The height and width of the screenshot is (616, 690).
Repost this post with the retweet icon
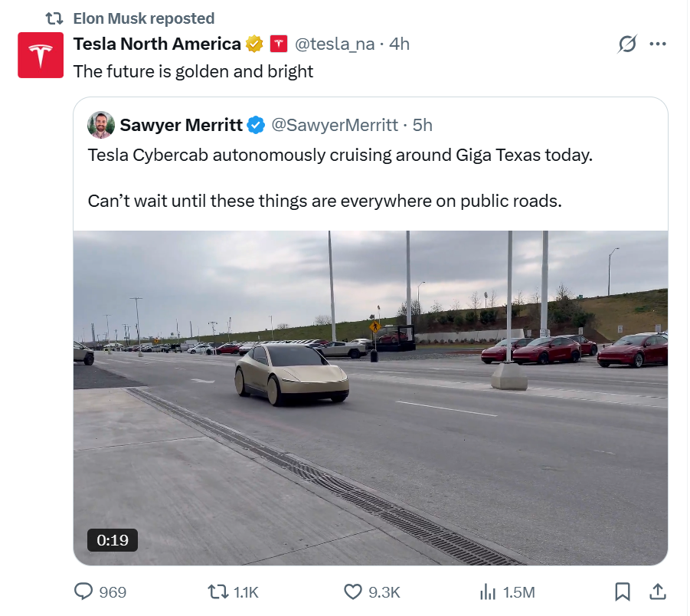point(218,591)
